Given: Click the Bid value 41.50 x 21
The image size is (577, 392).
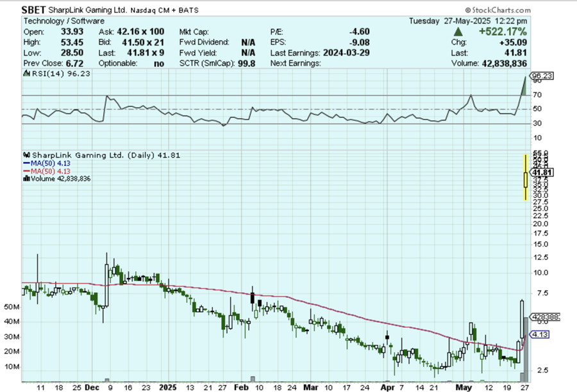Looking at the screenshot, I should [143, 42].
